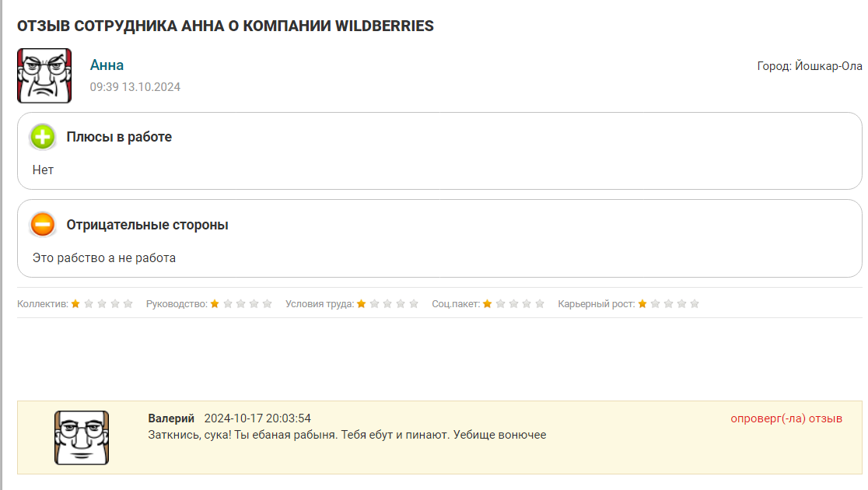Click the 'Плюсы в работе' section header
The width and height of the screenshot is (868, 490).
[119, 137]
